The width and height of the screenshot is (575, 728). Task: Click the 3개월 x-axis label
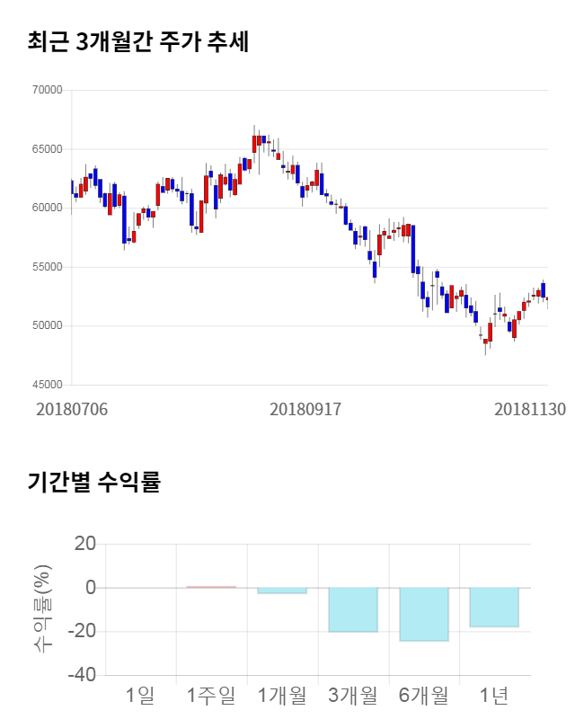click(353, 695)
